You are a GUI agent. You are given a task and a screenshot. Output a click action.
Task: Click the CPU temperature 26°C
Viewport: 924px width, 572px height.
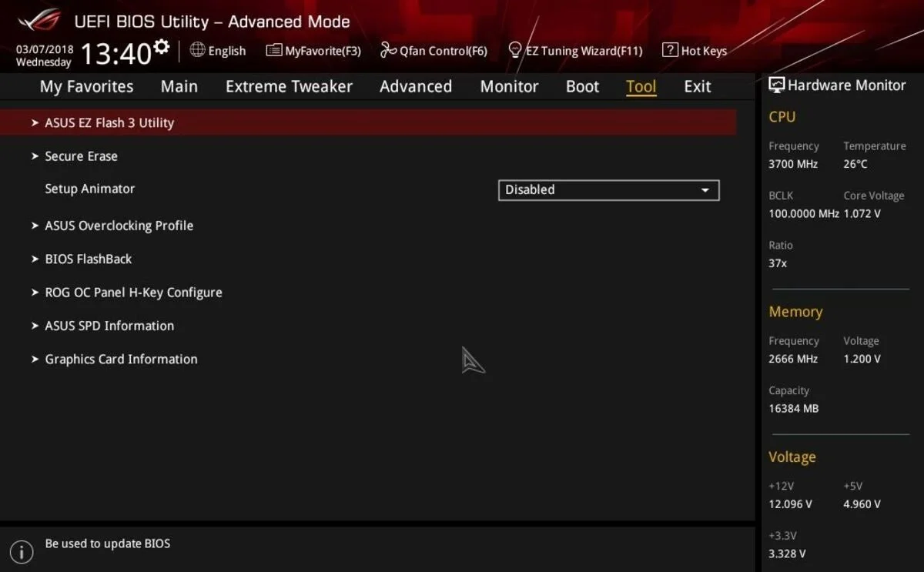point(855,164)
